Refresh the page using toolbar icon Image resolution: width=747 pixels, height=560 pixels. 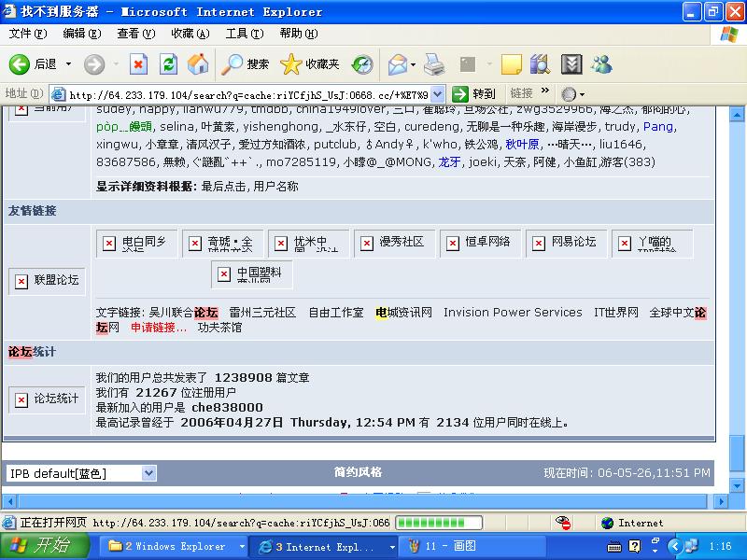click(x=168, y=64)
